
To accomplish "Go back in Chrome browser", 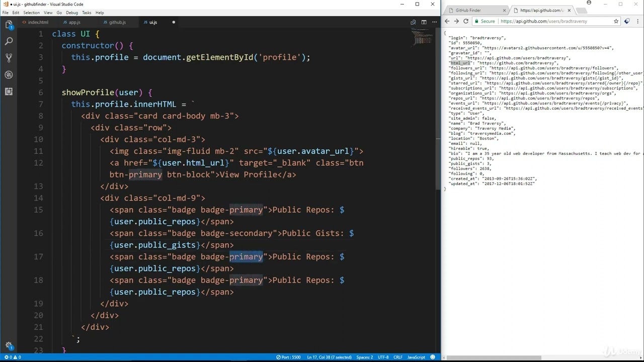I will (447, 21).
